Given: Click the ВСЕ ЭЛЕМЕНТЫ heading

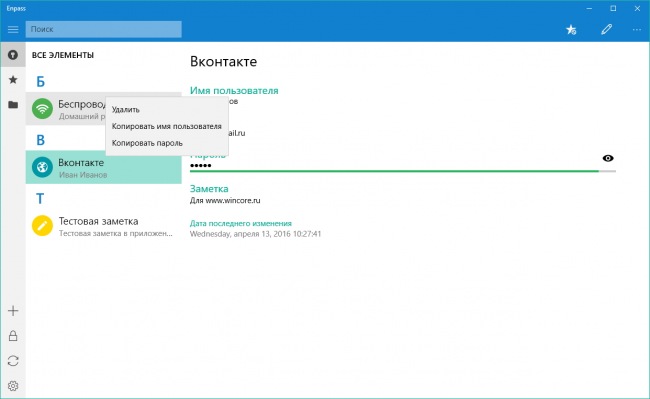Looking at the screenshot, I should click(63, 55).
